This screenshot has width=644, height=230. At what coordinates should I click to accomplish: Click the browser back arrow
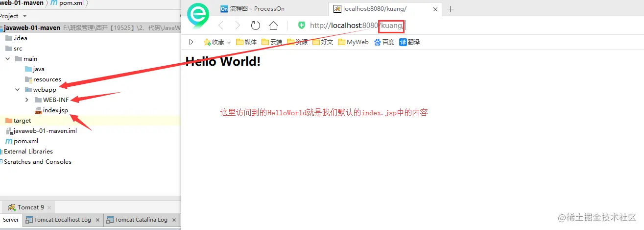(221, 26)
